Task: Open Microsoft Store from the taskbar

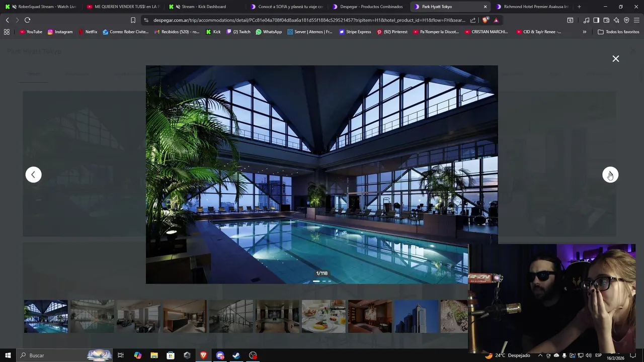Action: [171, 355]
